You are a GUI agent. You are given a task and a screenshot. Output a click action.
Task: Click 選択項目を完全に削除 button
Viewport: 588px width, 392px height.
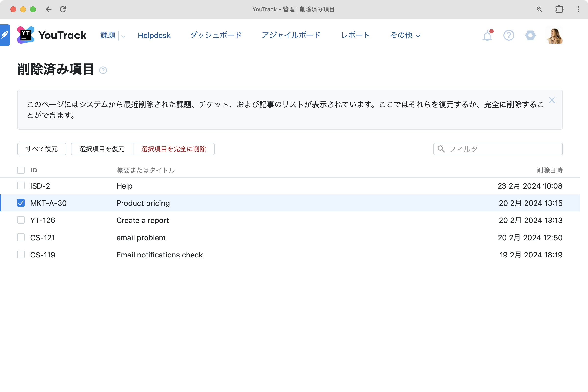point(173,149)
